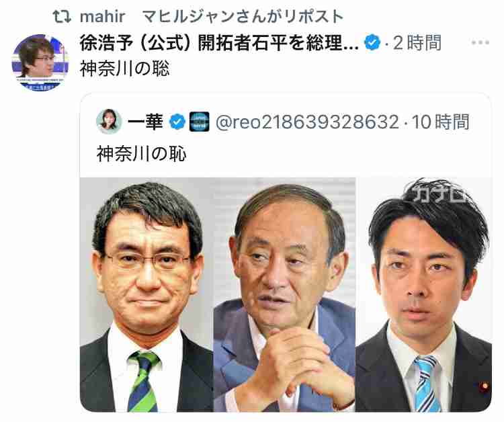Click the small avatar of 一華

tap(109, 122)
